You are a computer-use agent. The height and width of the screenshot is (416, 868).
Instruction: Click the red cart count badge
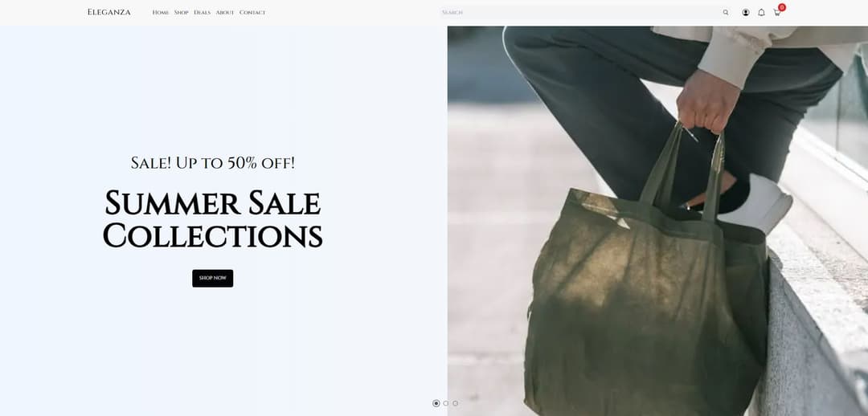(782, 7)
